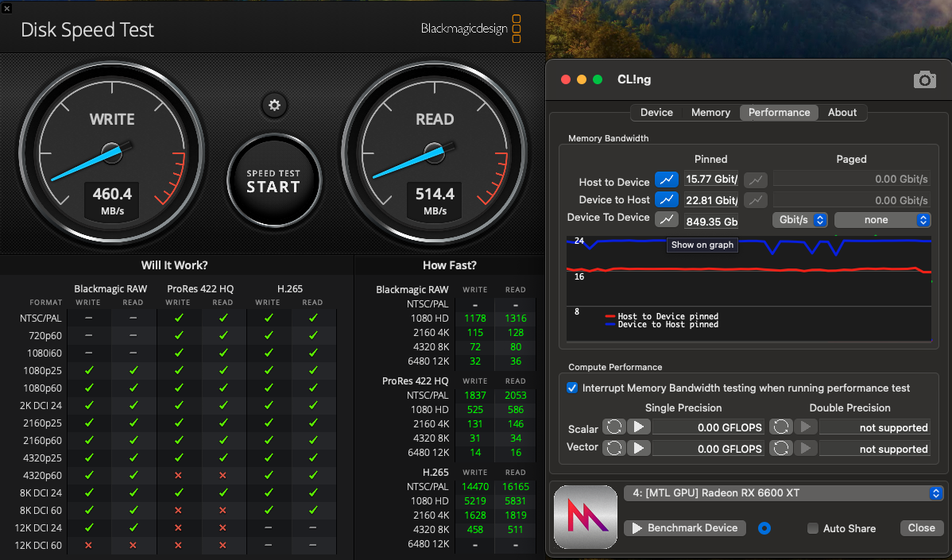The height and width of the screenshot is (560, 952).
Task: Click the ProRes 422 HQ write X for 4320p60
Action: (x=178, y=475)
